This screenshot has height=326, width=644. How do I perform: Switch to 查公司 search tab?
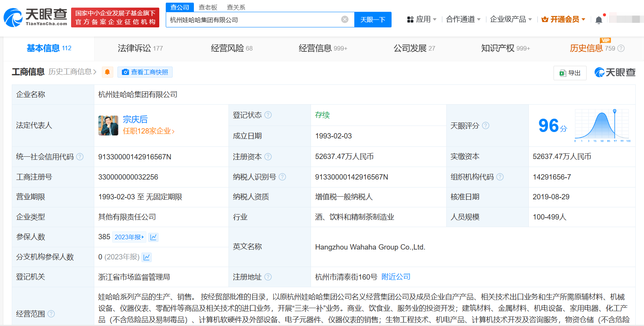point(180,7)
